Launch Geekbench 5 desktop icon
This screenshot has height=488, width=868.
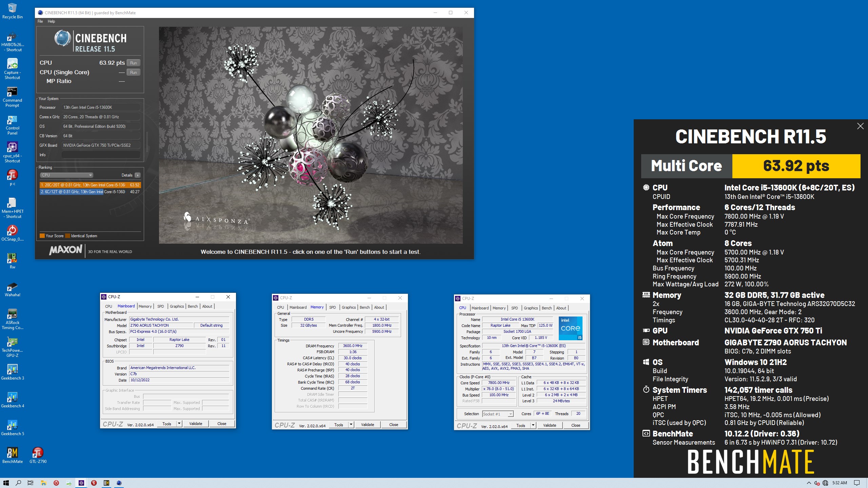(x=13, y=428)
